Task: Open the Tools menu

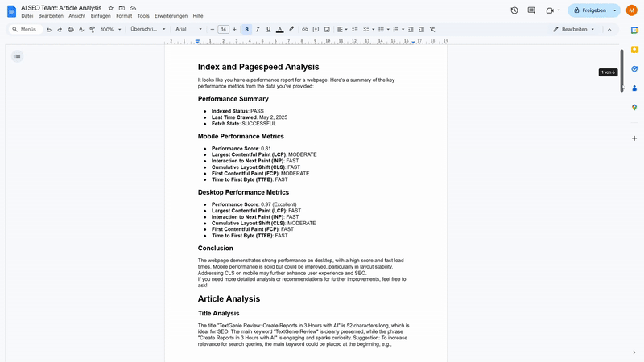Action: [x=143, y=16]
